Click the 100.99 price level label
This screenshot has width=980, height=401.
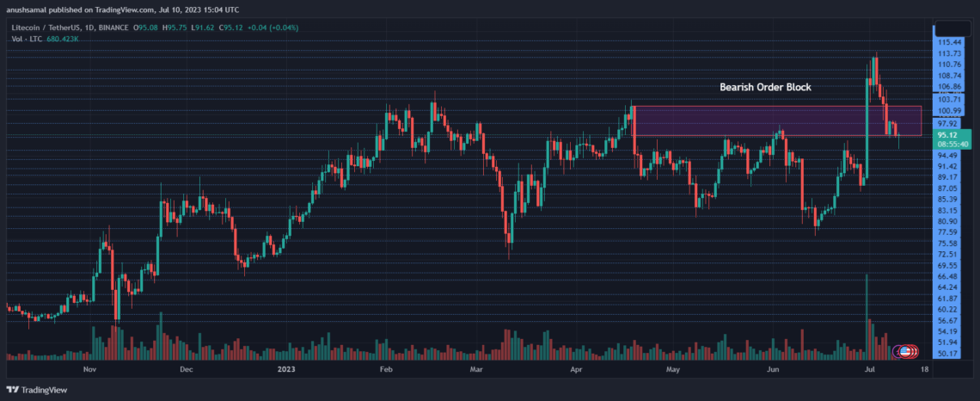coord(950,110)
